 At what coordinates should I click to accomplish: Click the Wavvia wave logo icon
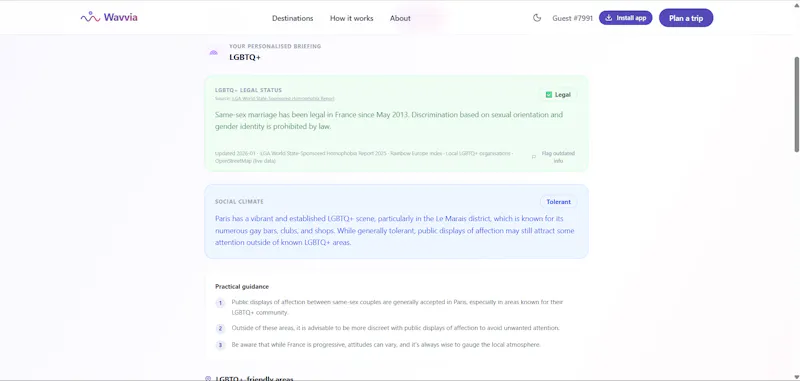(90, 17)
